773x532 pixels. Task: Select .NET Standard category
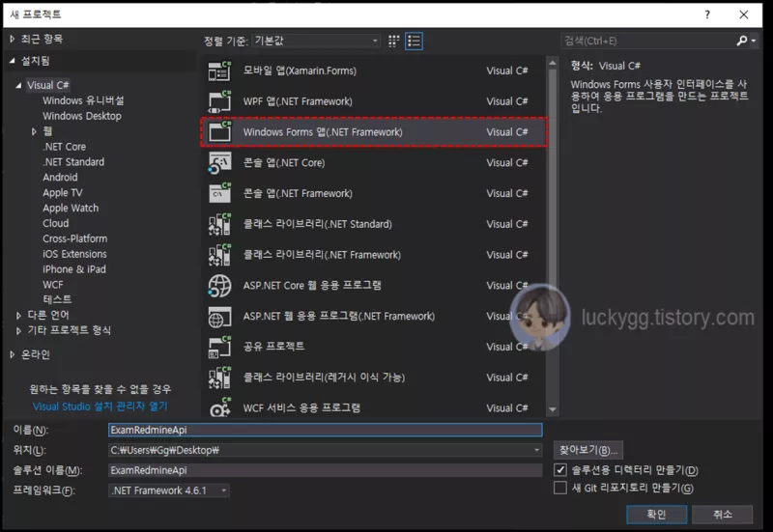tap(73, 161)
